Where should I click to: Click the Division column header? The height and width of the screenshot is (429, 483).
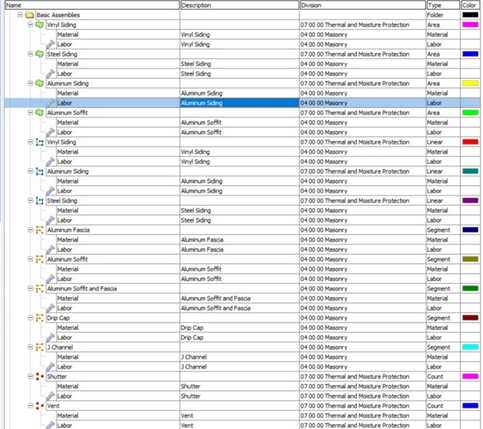tap(363, 5)
